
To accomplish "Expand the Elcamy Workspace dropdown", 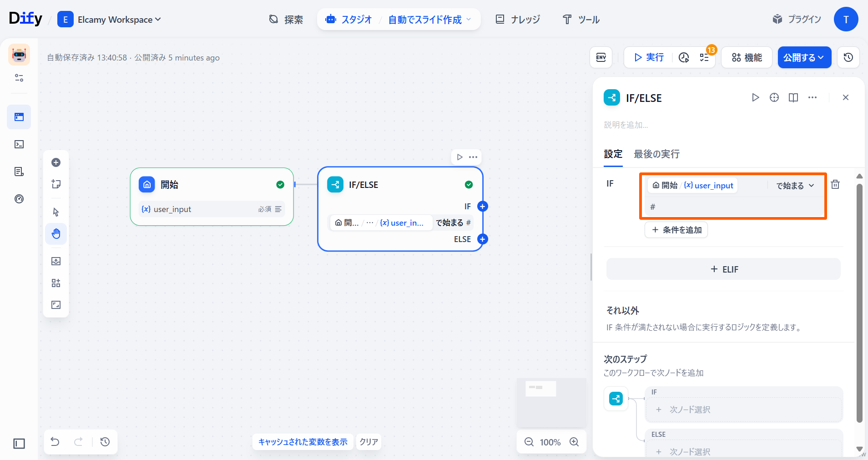I will point(119,20).
